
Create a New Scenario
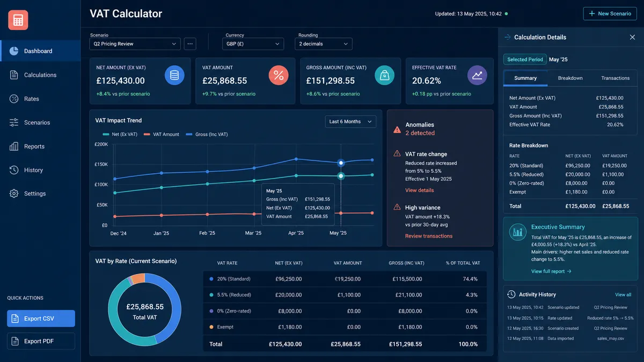[x=610, y=13]
